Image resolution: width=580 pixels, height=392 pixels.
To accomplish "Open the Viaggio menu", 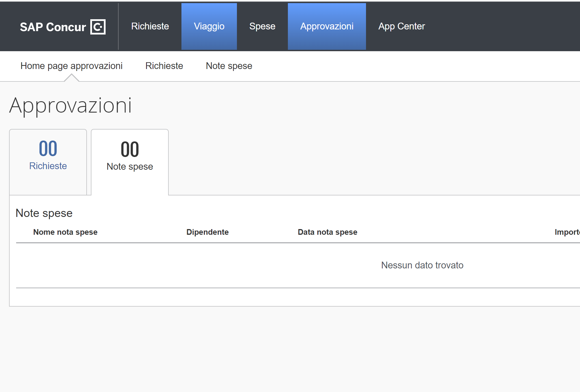I will click(x=209, y=26).
